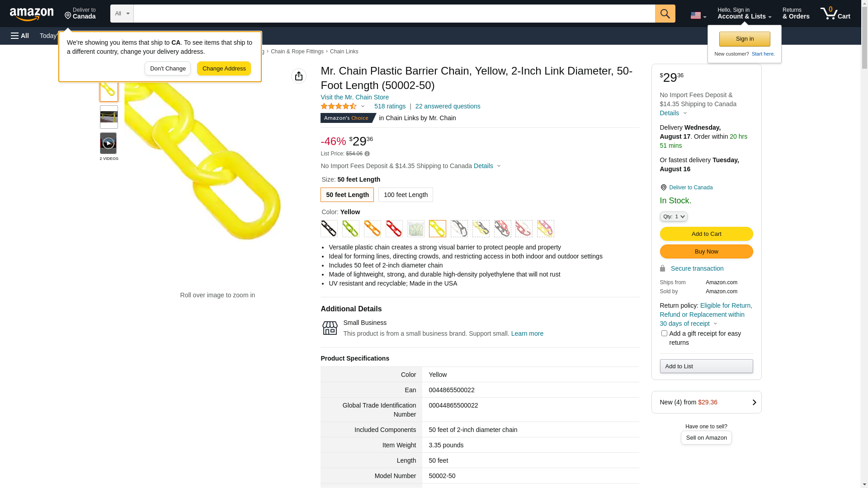Open the Qty quantity dropdown
868x488 pixels.
[673, 217]
